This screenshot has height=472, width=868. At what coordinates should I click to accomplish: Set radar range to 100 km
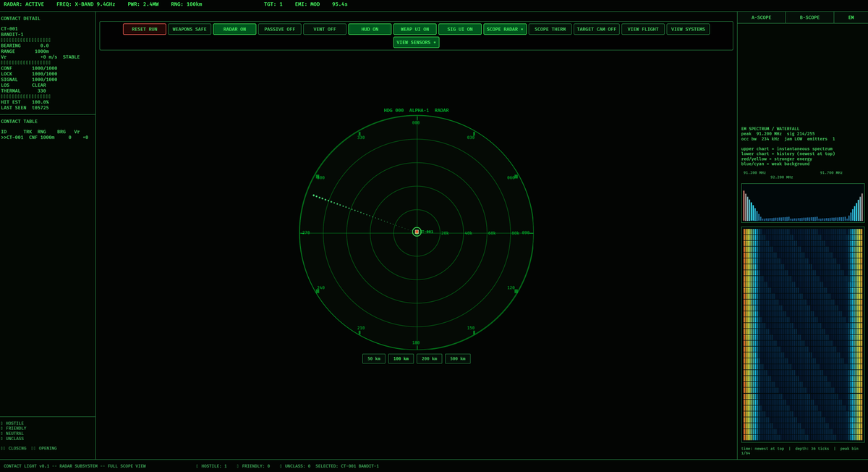[x=401, y=359]
